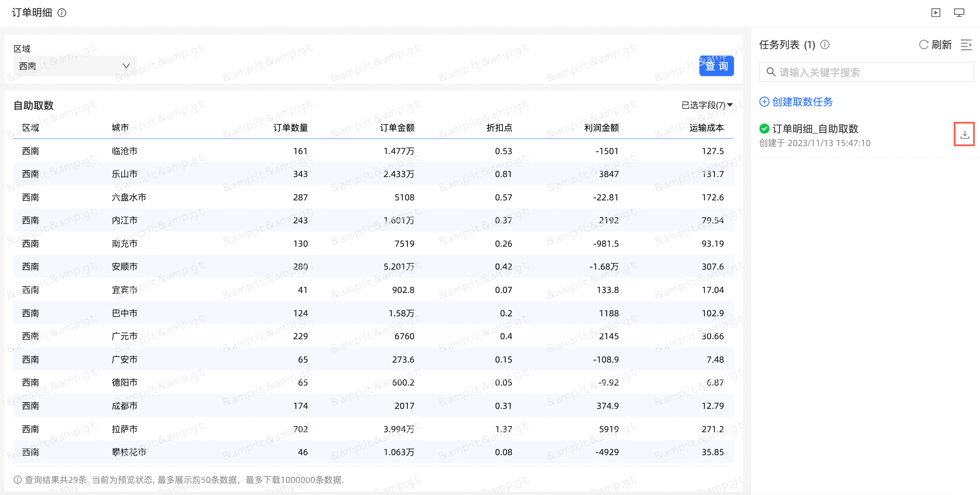
Task: Click the 自助取数 section heading
Action: pyautogui.click(x=34, y=105)
